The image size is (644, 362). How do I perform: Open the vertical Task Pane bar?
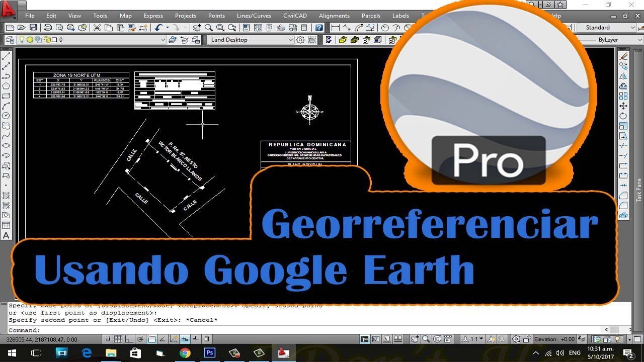tap(639, 190)
